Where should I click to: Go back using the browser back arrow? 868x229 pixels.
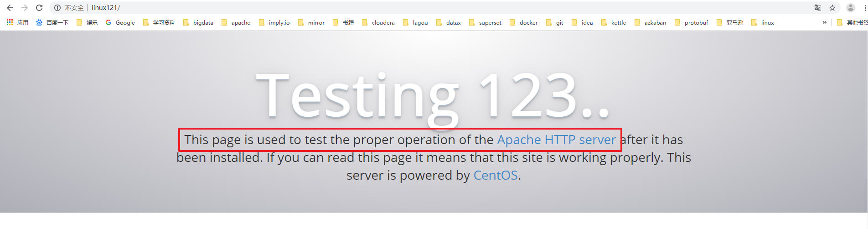[x=10, y=8]
